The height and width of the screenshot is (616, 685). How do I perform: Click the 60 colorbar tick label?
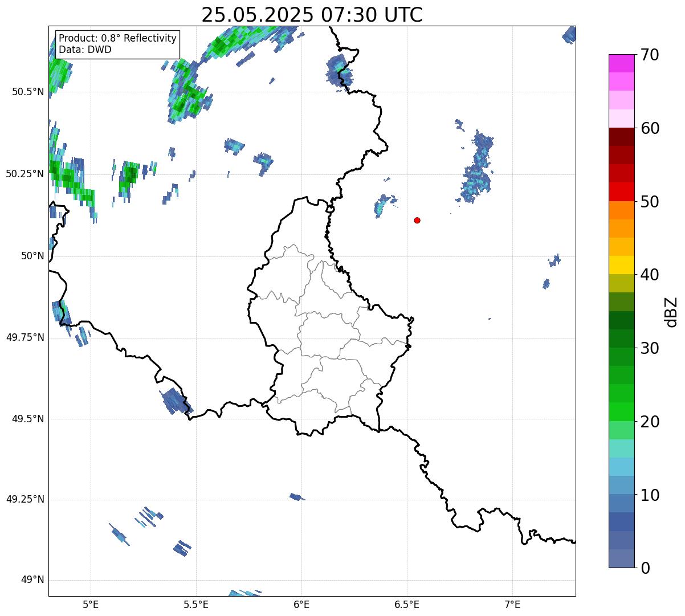(649, 128)
